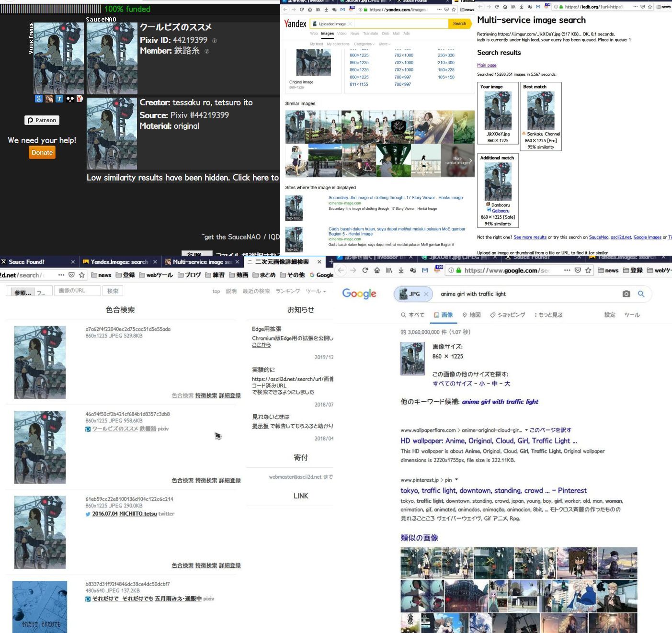672x633 pixels.
Task: Click info icon beside Member 鉄路糸
Action: [x=207, y=51]
